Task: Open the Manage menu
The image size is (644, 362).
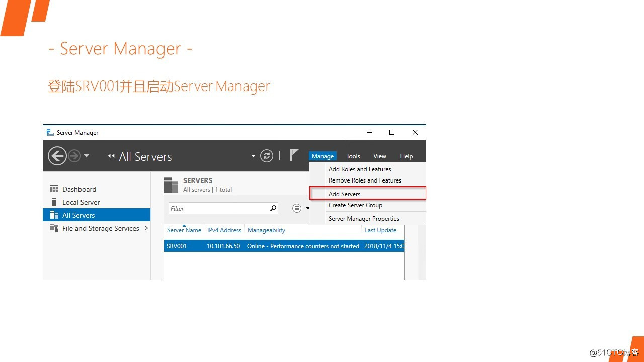Action: (323, 156)
